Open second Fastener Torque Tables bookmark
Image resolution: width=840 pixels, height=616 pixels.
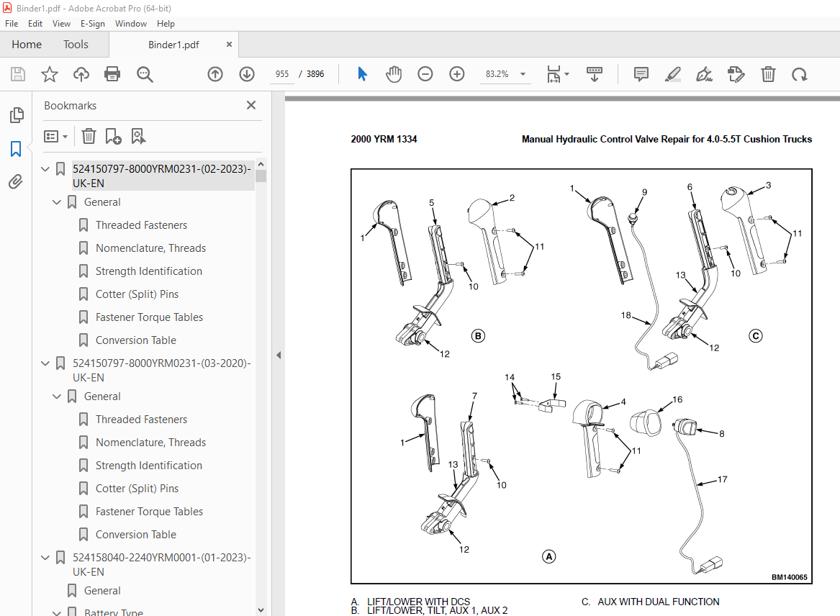coord(150,512)
